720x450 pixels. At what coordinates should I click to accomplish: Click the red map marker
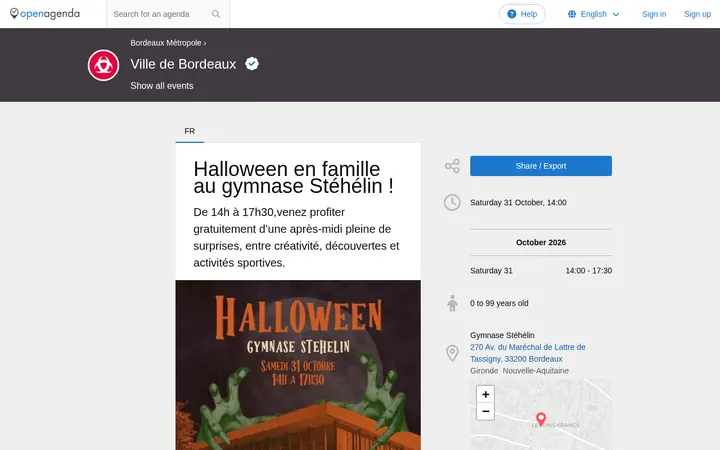(x=541, y=418)
